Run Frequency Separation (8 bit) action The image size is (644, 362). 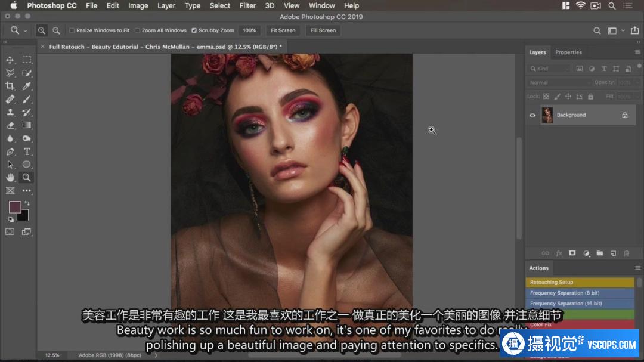pos(580,293)
